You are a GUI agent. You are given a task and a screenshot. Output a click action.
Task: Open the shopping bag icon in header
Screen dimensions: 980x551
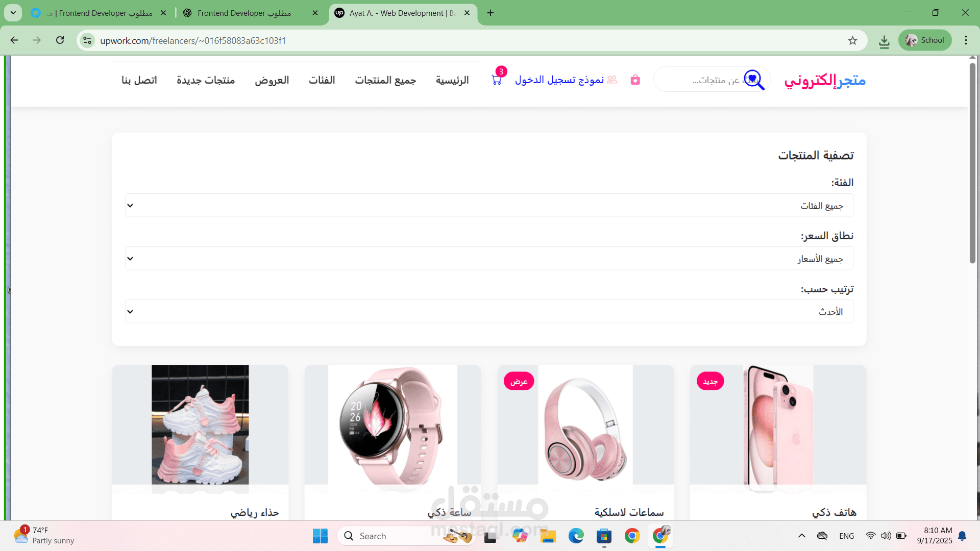(x=635, y=80)
